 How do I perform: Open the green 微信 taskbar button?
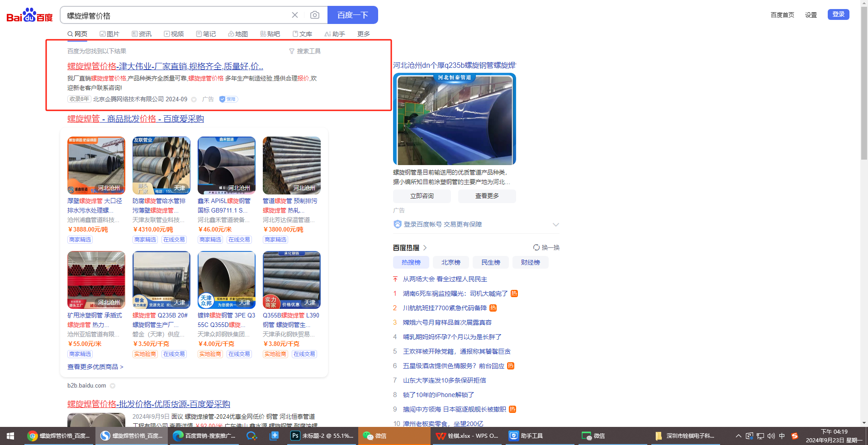coord(394,436)
